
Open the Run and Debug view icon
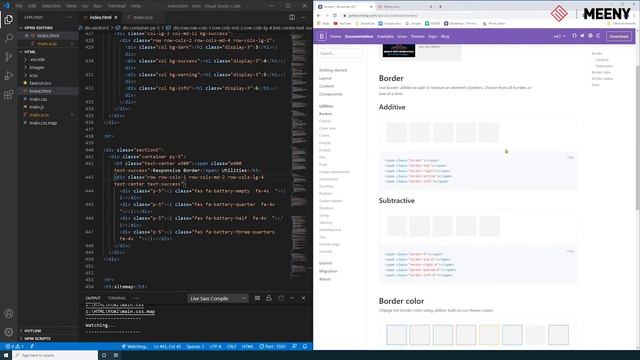click(9, 76)
